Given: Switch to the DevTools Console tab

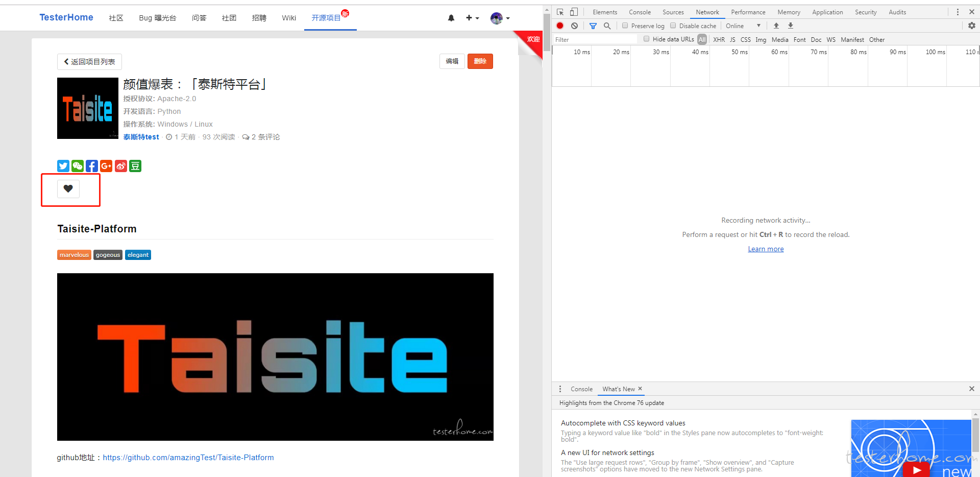Looking at the screenshot, I should [x=640, y=12].
